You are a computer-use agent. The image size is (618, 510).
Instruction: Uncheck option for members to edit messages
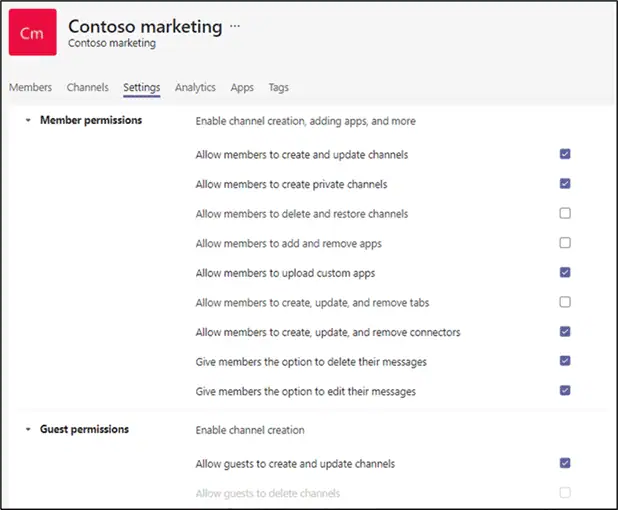pos(565,390)
